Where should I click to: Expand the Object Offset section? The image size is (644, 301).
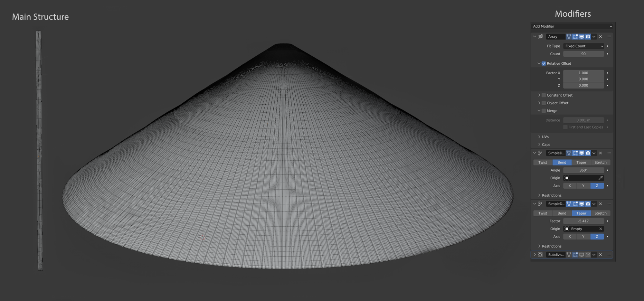pos(539,103)
